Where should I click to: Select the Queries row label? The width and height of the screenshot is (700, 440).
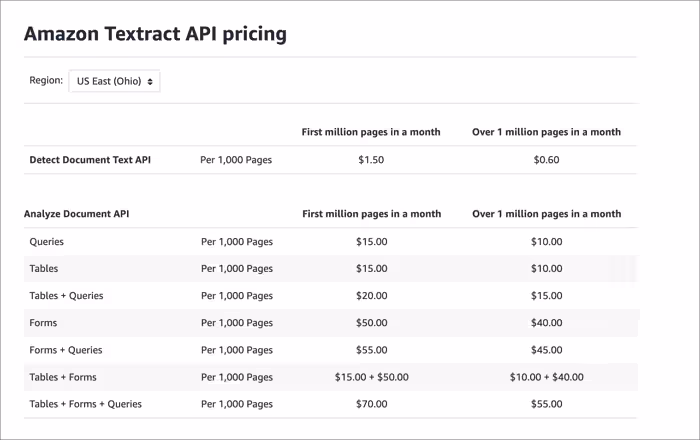(x=47, y=241)
